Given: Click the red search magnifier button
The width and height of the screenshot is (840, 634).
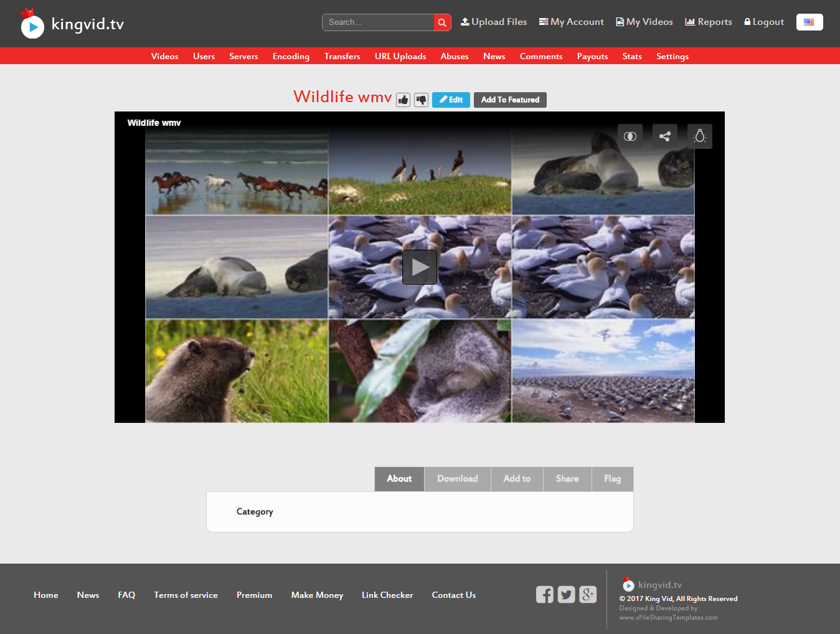Looking at the screenshot, I should point(442,22).
